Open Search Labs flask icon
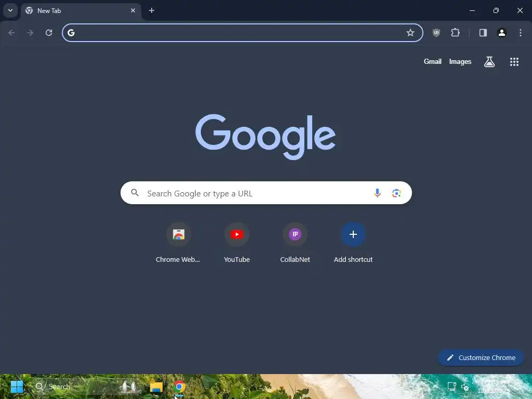The image size is (532, 399). click(489, 62)
